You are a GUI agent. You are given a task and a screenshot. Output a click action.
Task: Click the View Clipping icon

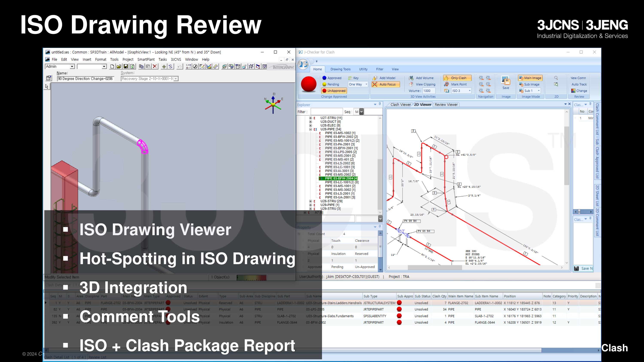coord(411,85)
